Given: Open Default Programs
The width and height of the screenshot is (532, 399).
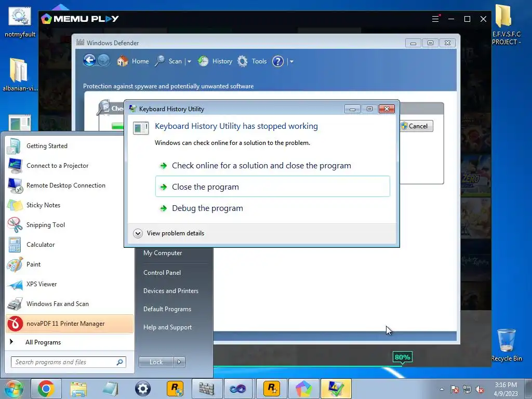Looking at the screenshot, I should click(x=167, y=309).
